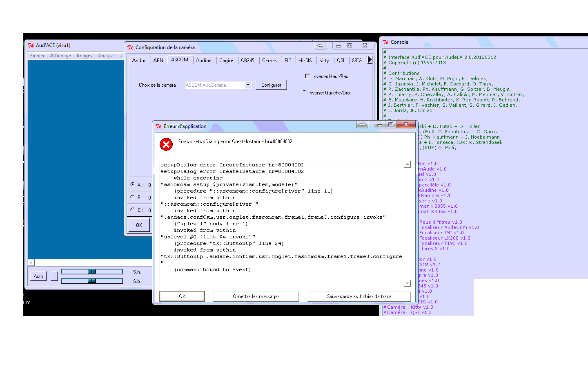Click the Configurer button

coord(271,85)
